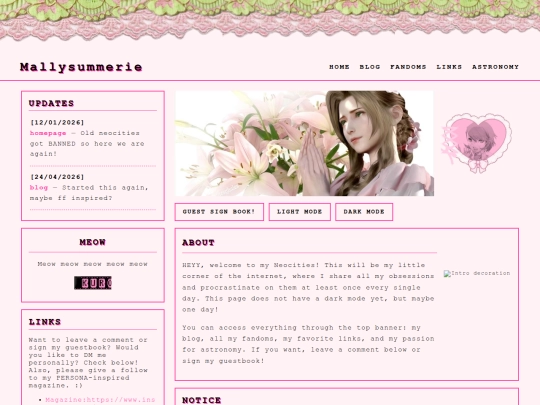Click the MEOW heading

[93, 242]
